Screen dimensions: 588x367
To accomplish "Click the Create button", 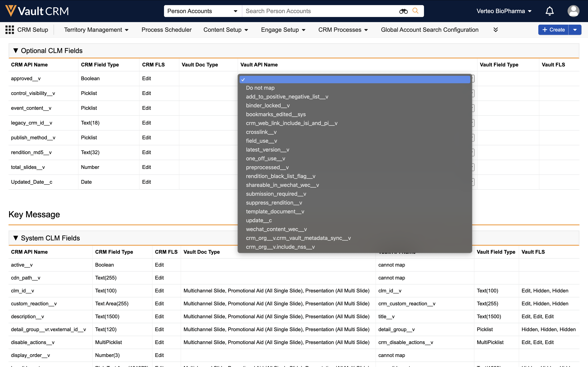I will 553,30.
